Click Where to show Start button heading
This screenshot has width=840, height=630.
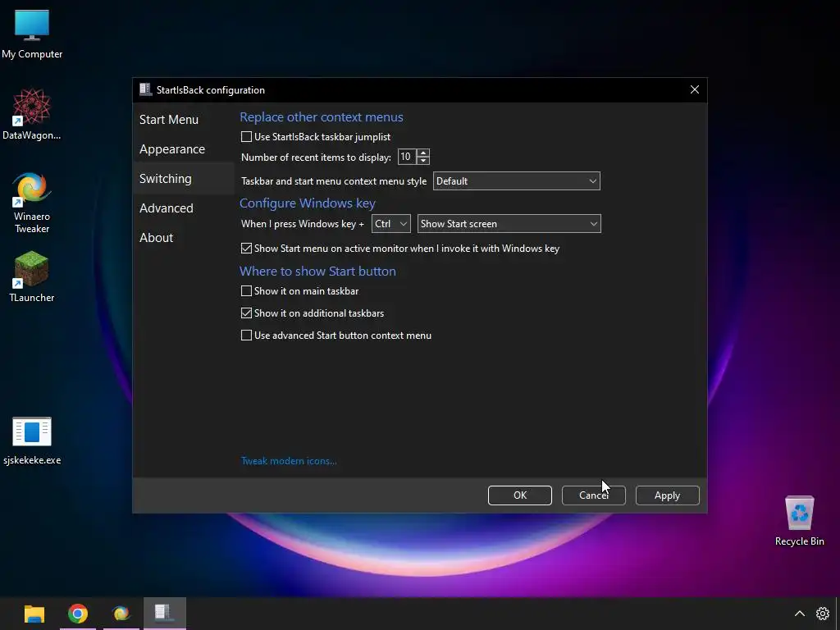[317, 271]
